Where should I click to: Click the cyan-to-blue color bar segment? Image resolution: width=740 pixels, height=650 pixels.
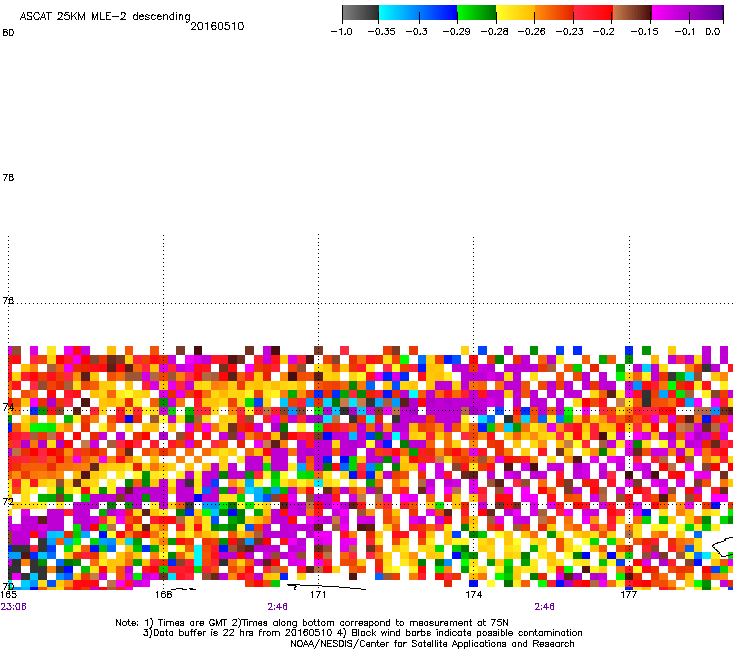coord(418,13)
